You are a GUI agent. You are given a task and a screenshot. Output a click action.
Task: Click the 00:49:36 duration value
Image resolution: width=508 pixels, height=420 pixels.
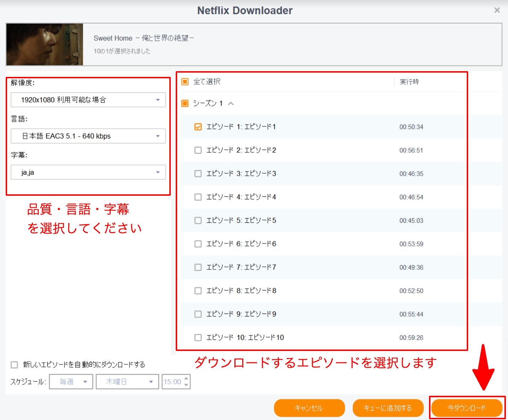tap(411, 268)
